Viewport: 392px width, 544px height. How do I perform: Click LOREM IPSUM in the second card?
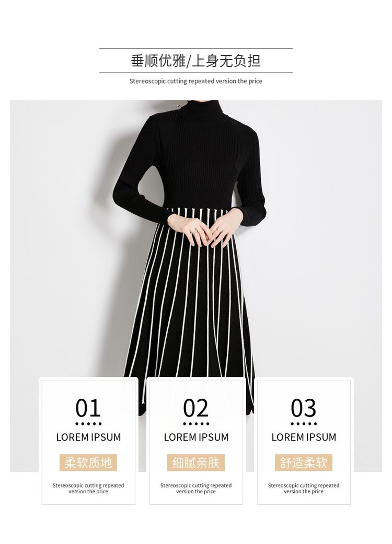pyautogui.click(x=196, y=437)
